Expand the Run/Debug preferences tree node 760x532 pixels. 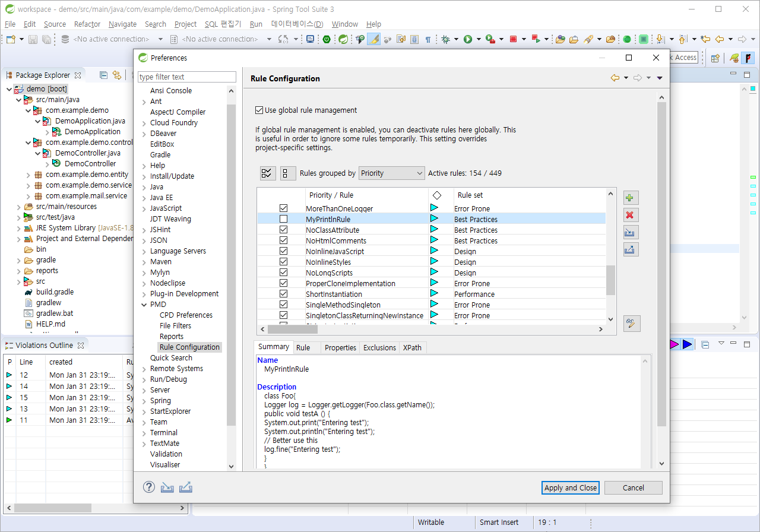pos(144,379)
